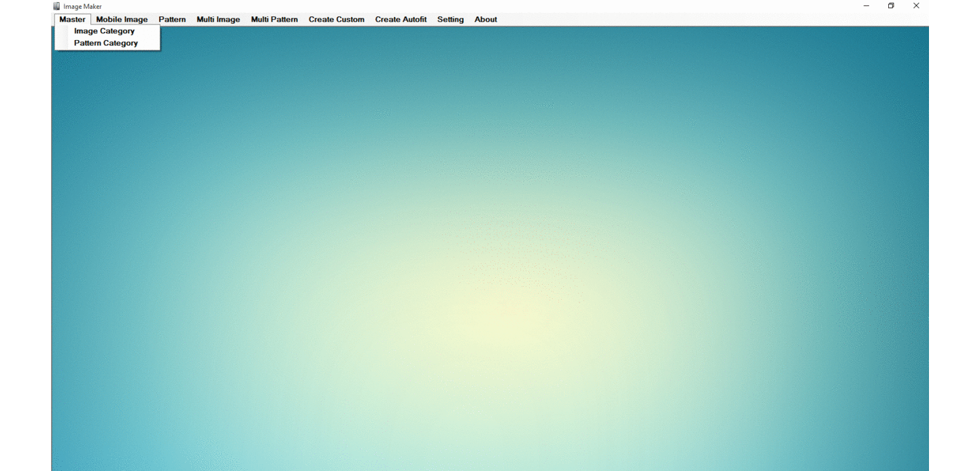
Task: Show the About menu
Action: tap(486, 20)
